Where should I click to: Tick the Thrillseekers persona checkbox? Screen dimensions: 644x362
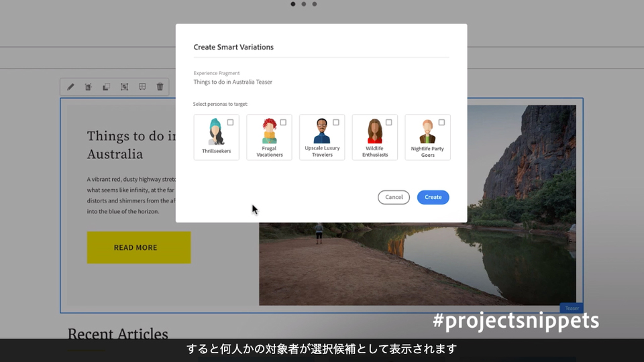point(230,122)
